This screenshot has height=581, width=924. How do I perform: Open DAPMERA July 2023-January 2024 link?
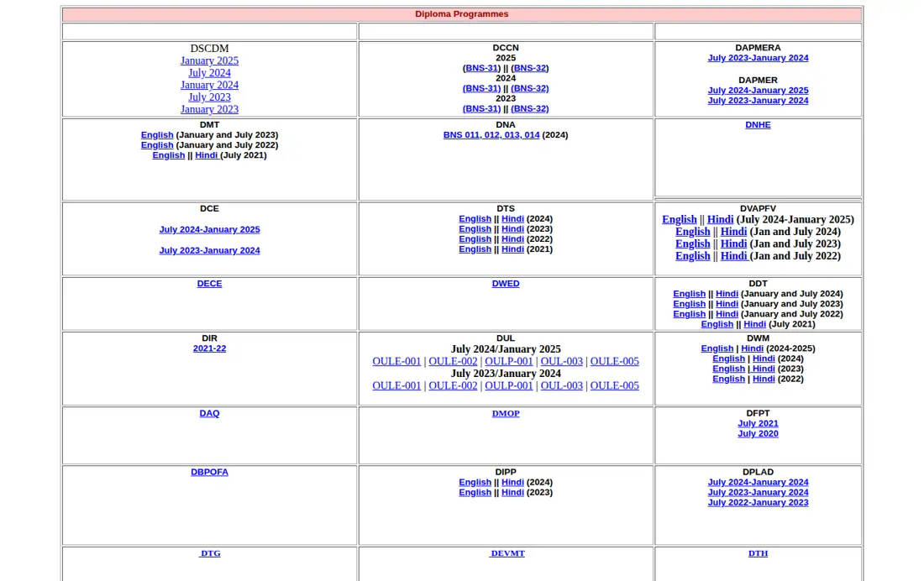tap(758, 58)
